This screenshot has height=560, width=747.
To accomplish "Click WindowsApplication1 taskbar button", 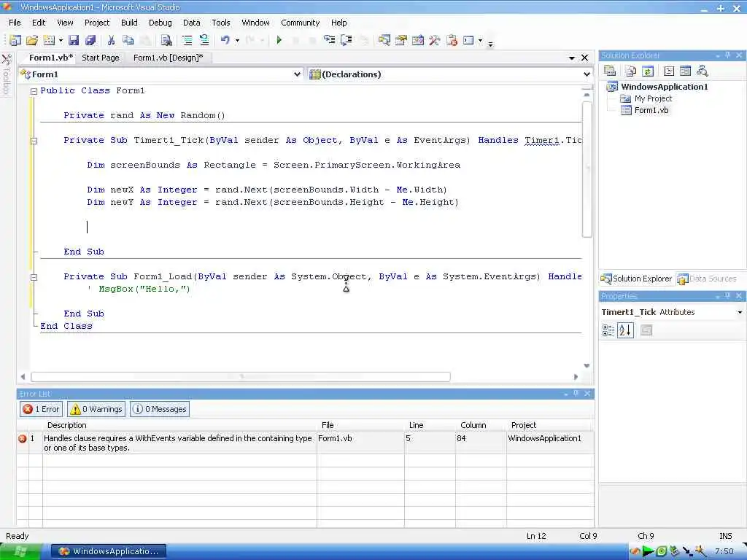I will [109, 551].
